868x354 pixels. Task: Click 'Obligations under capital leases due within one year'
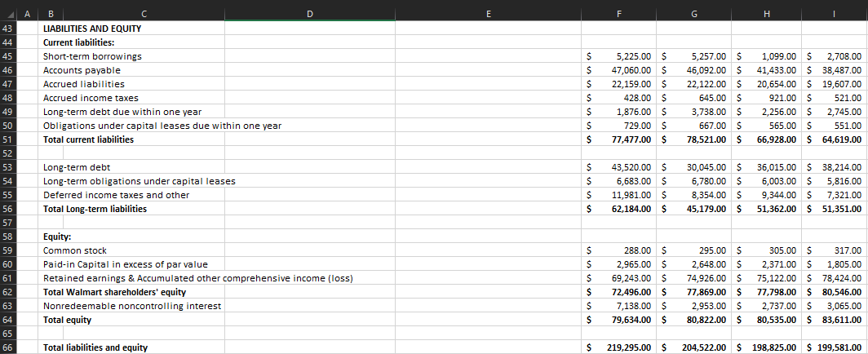point(162,126)
